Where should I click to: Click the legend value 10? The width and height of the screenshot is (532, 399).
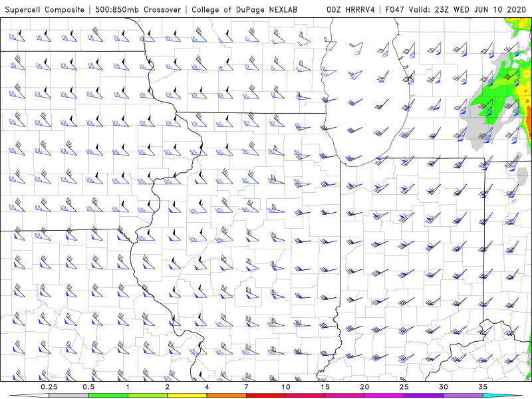point(286,387)
